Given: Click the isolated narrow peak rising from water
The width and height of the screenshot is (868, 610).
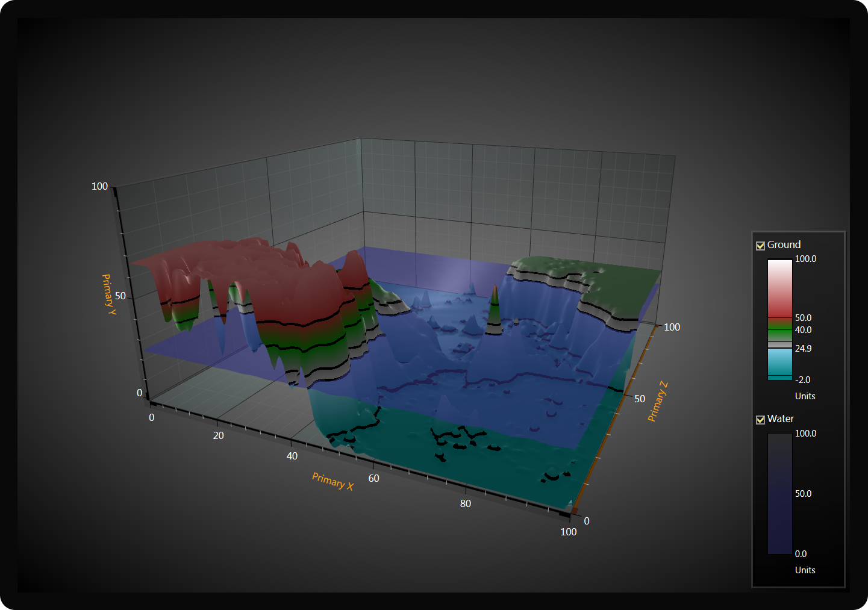Looking at the screenshot, I should pyautogui.click(x=494, y=310).
